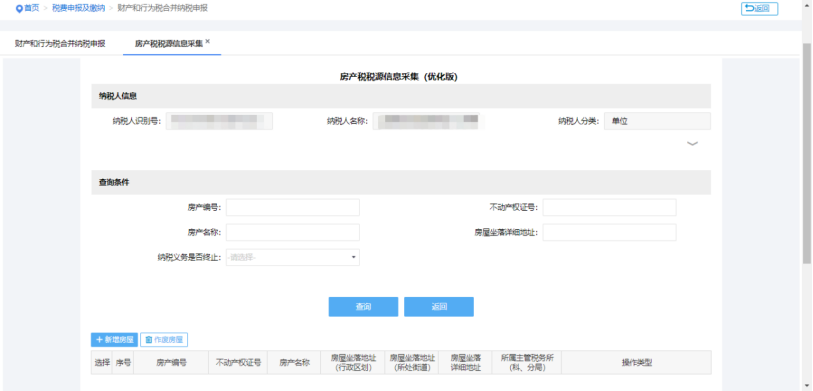Screen dimensions: 813x391
Task: Click the 纳税人识别号 field
Action: [219, 121]
